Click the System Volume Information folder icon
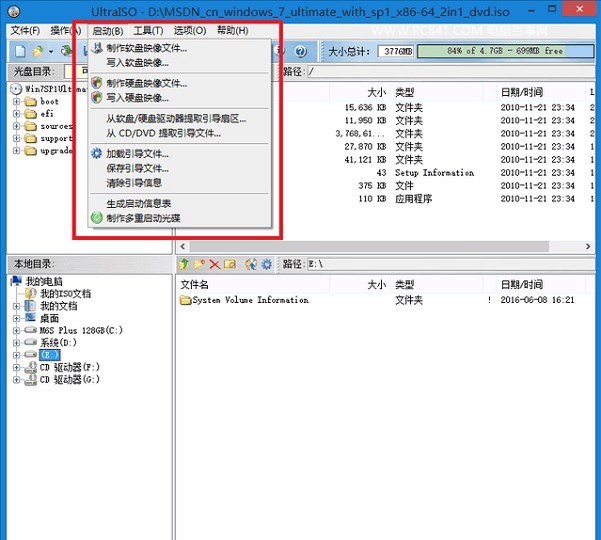 click(186, 300)
